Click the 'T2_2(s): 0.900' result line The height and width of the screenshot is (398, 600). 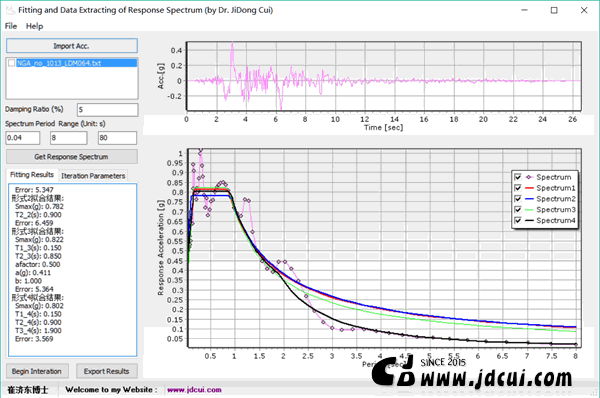(x=38, y=215)
